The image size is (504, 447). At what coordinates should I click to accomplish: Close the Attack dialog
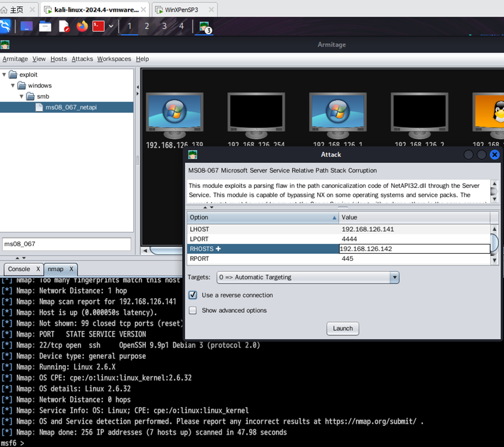coord(495,155)
